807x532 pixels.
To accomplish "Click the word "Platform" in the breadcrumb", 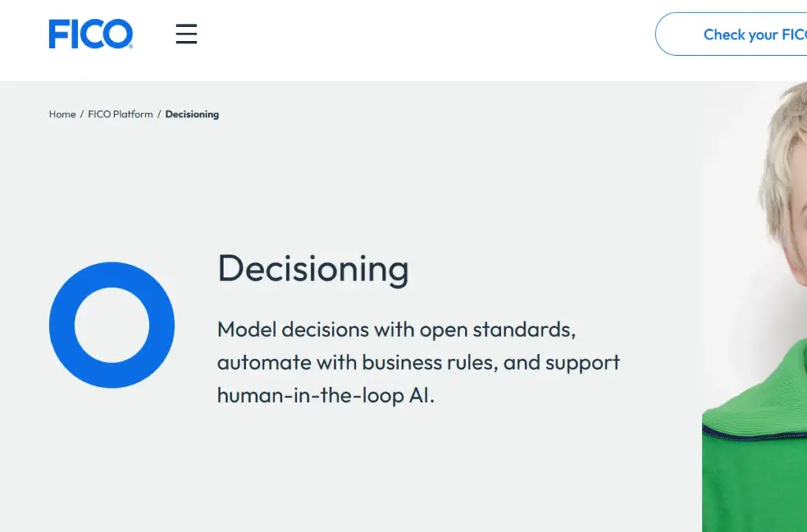I will point(132,114).
